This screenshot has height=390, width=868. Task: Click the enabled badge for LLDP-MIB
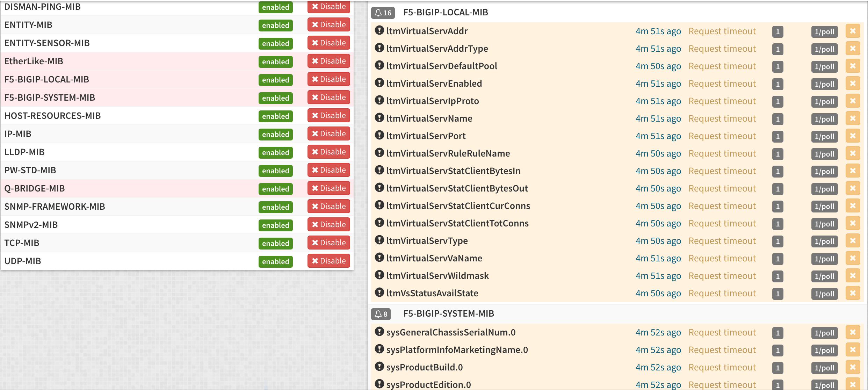pyautogui.click(x=276, y=153)
